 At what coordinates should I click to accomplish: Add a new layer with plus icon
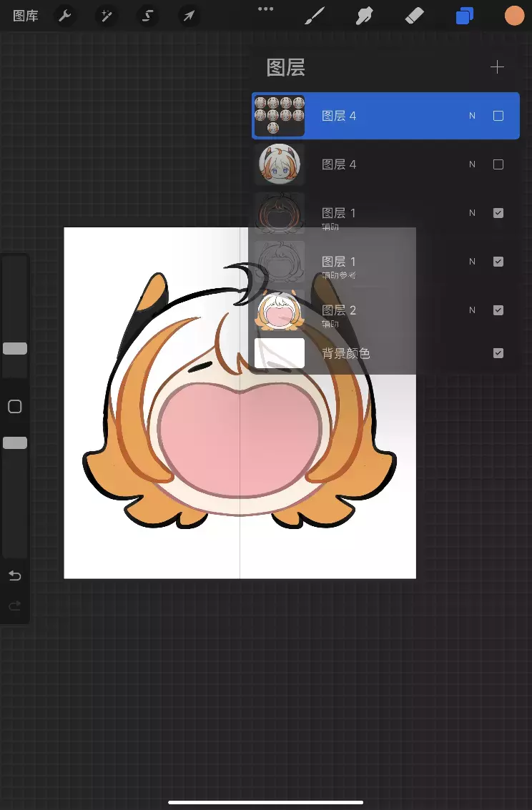tap(497, 66)
